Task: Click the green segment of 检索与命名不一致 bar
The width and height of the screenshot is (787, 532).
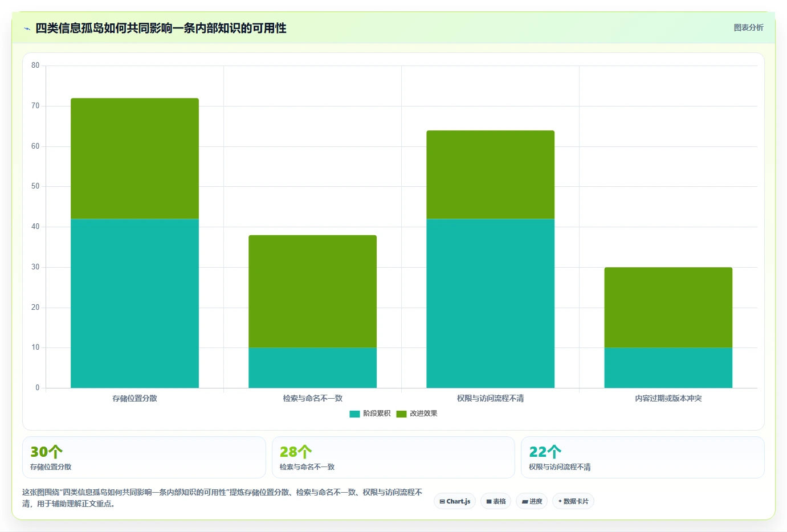Action: 312,291
